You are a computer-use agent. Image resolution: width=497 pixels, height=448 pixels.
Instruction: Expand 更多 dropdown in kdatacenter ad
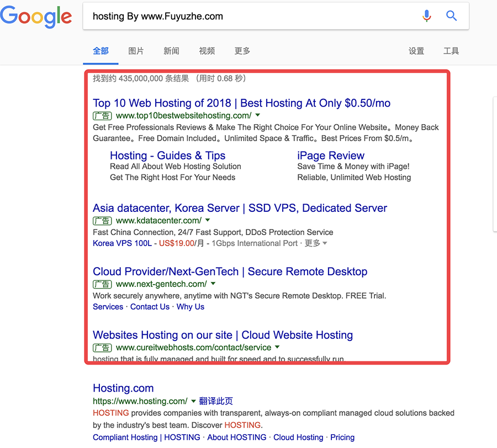(316, 243)
